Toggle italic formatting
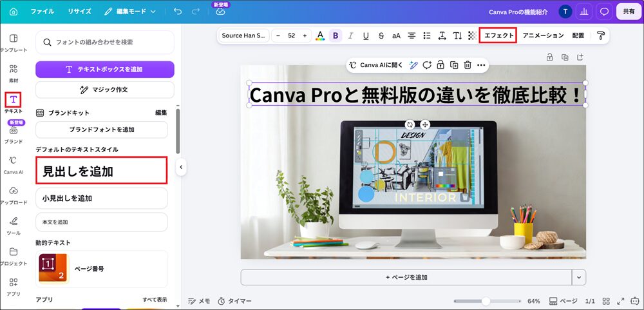644x310 pixels. tap(351, 36)
